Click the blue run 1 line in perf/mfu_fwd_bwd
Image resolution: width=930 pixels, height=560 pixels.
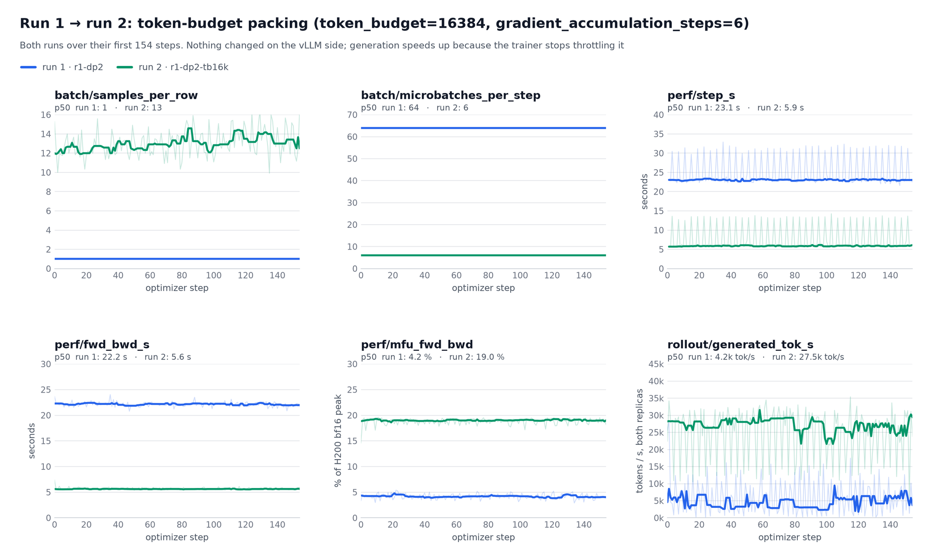[x=483, y=496]
